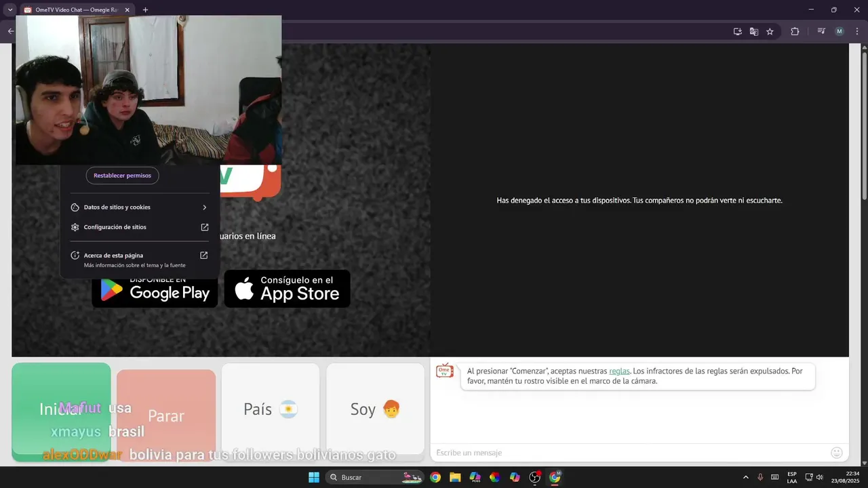
Task: Open the Chrome profile avatar M
Action: point(840,31)
